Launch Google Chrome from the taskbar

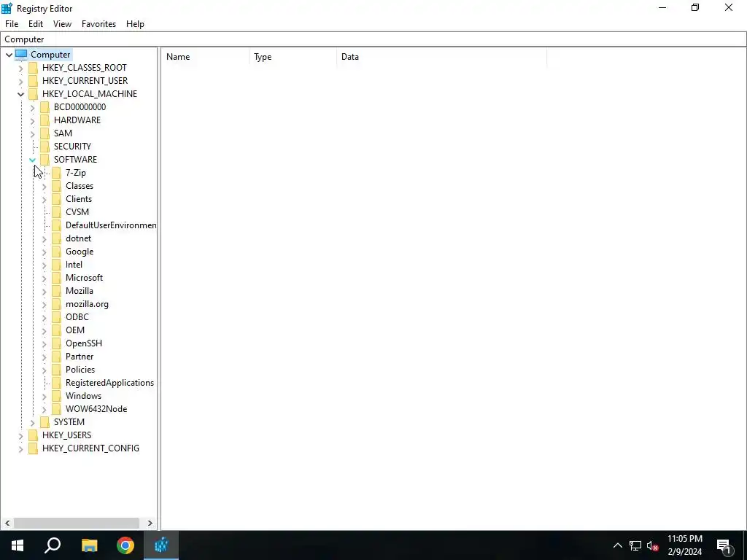coord(125,545)
